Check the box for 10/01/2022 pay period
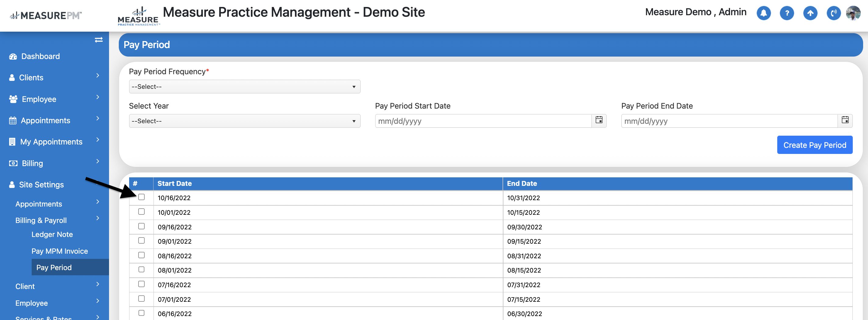Viewport: 868px width, 320px height. [x=142, y=211]
